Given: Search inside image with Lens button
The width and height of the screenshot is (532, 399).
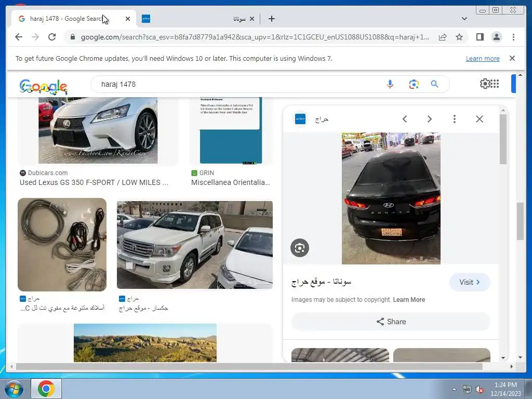Looking at the screenshot, I should click(300, 248).
